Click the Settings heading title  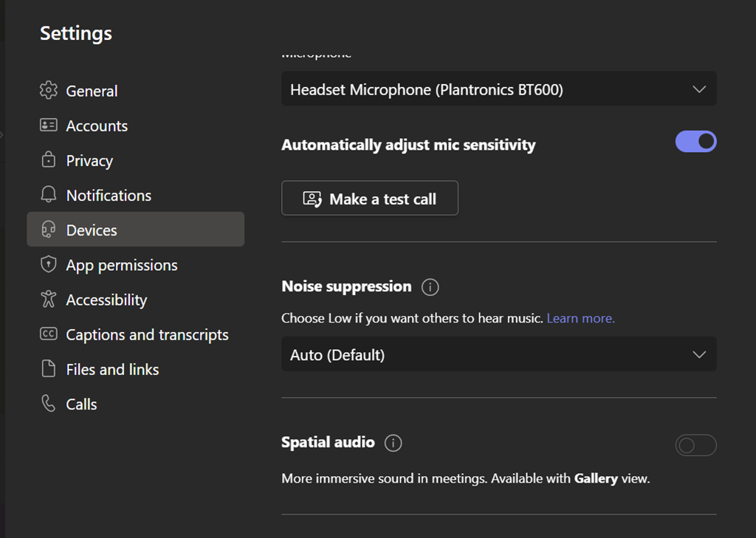[x=76, y=33]
